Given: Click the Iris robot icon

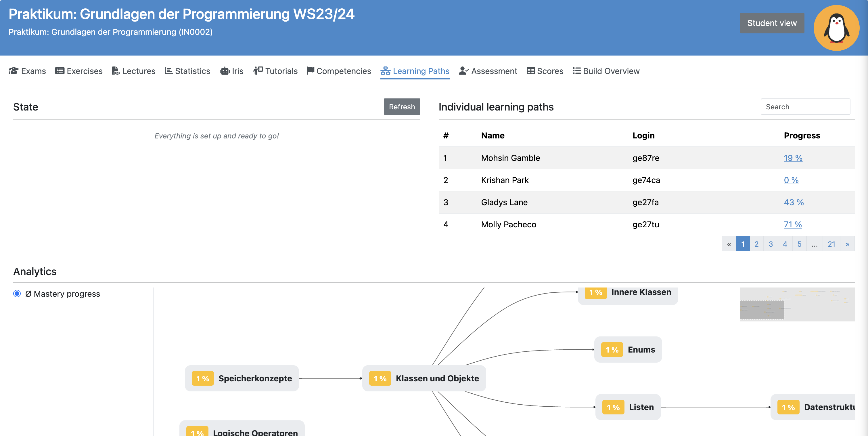Looking at the screenshot, I should pyautogui.click(x=225, y=71).
